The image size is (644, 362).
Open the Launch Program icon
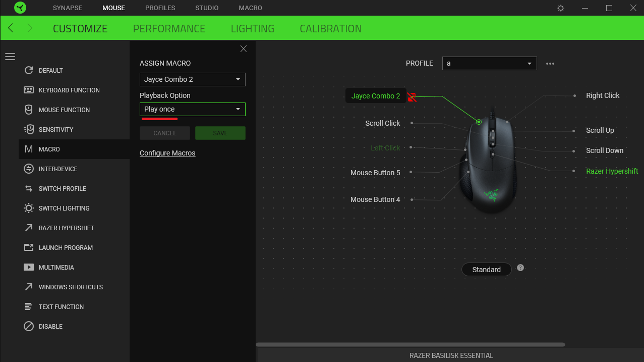pyautogui.click(x=29, y=247)
